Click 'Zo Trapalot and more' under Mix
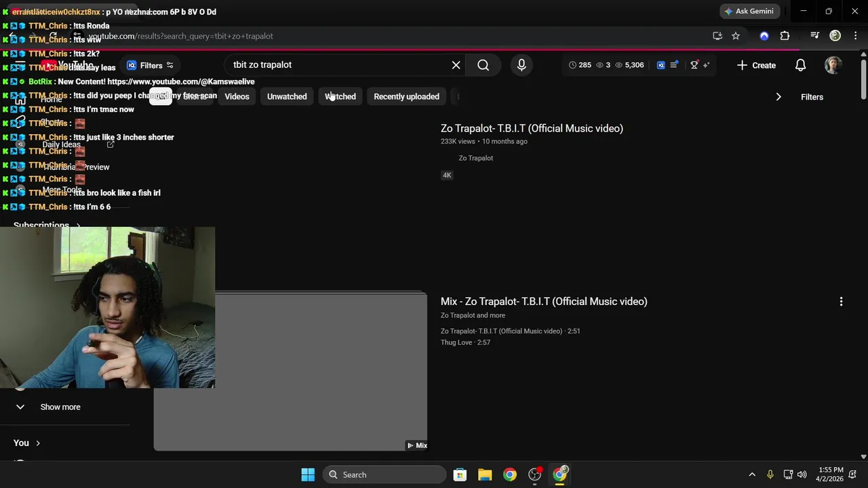 click(x=473, y=315)
